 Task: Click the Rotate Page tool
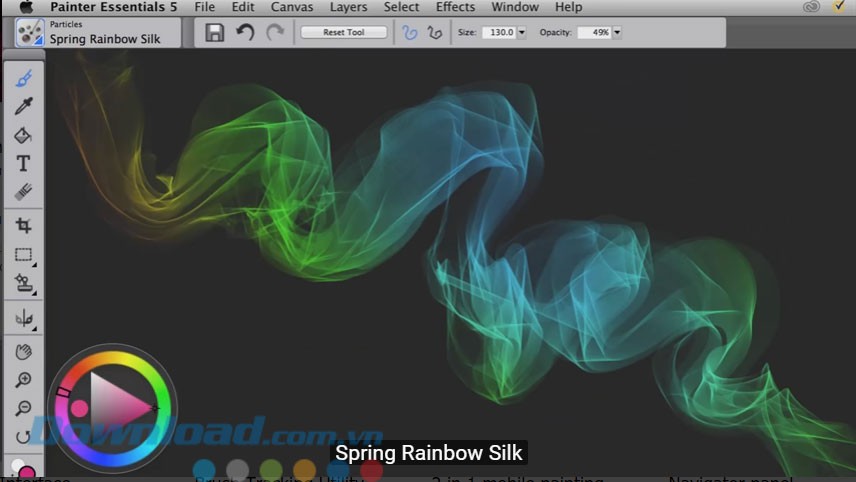click(x=23, y=436)
